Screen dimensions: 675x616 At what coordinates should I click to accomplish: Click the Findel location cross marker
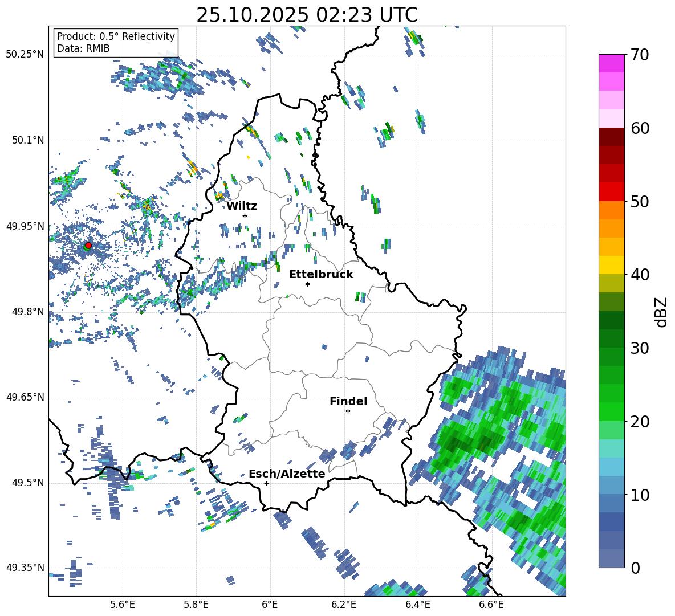click(348, 411)
